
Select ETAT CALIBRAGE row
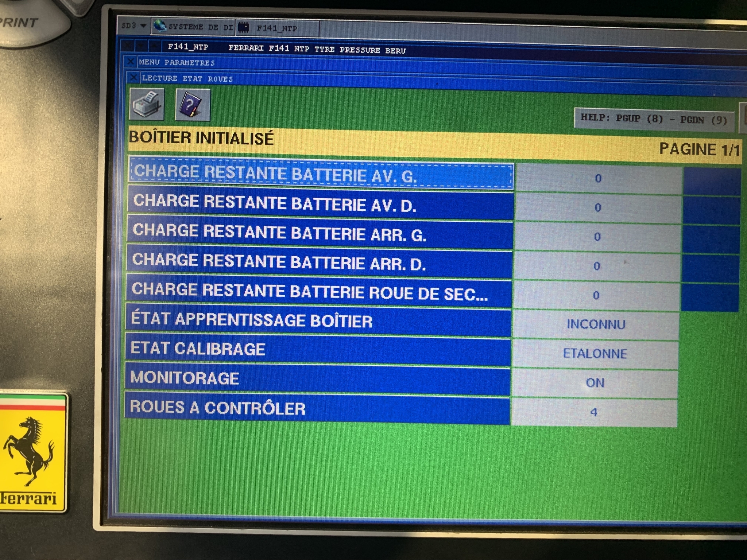(317, 349)
